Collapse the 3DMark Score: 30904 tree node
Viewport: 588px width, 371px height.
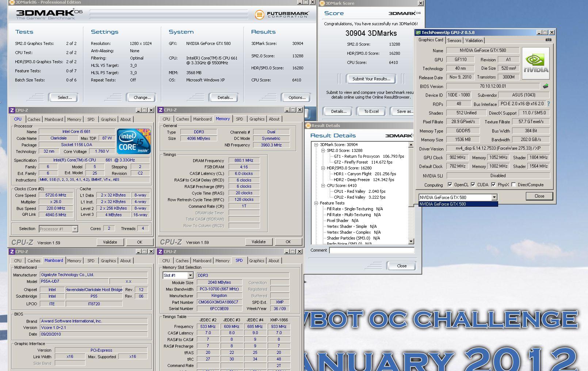317,145
